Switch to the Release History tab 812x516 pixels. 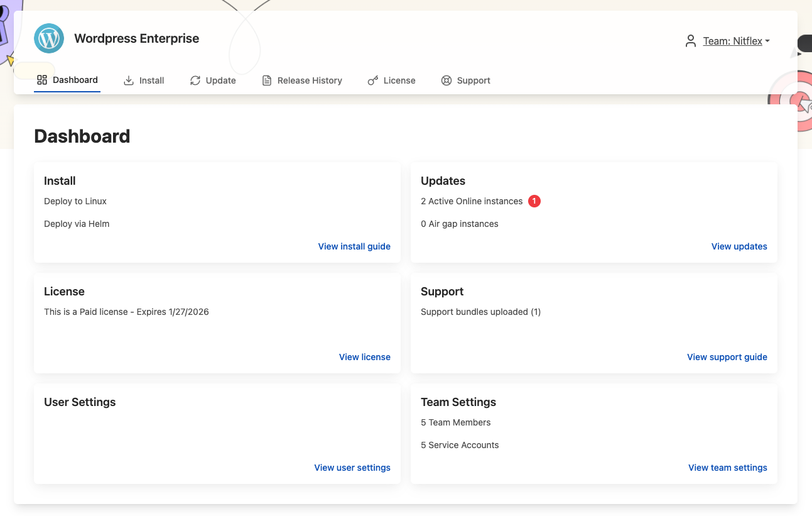(x=310, y=80)
